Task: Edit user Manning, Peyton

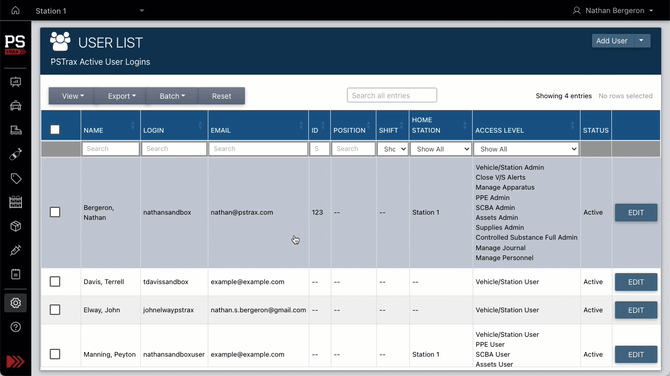Action: click(x=636, y=355)
